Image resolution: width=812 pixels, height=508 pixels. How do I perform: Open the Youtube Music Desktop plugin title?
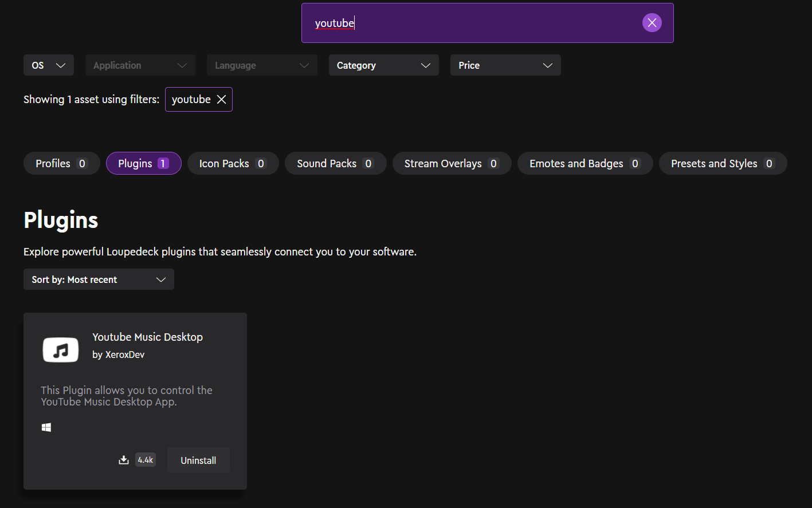coord(147,337)
